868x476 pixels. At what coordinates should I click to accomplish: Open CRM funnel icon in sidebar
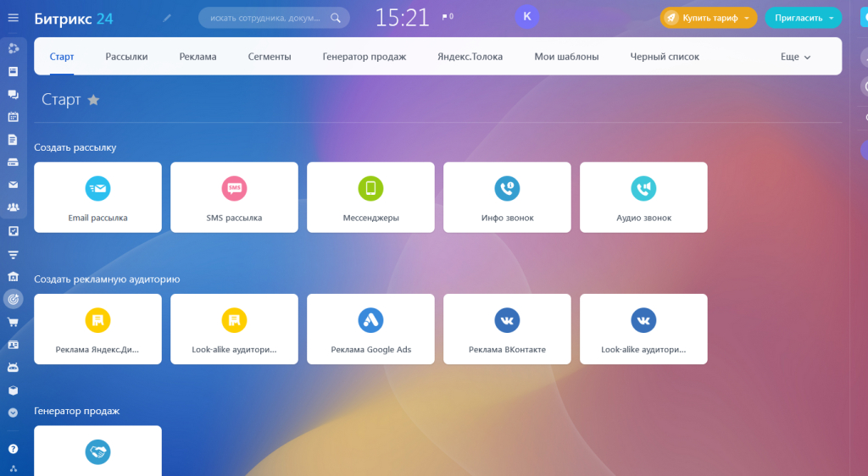(14, 254)
